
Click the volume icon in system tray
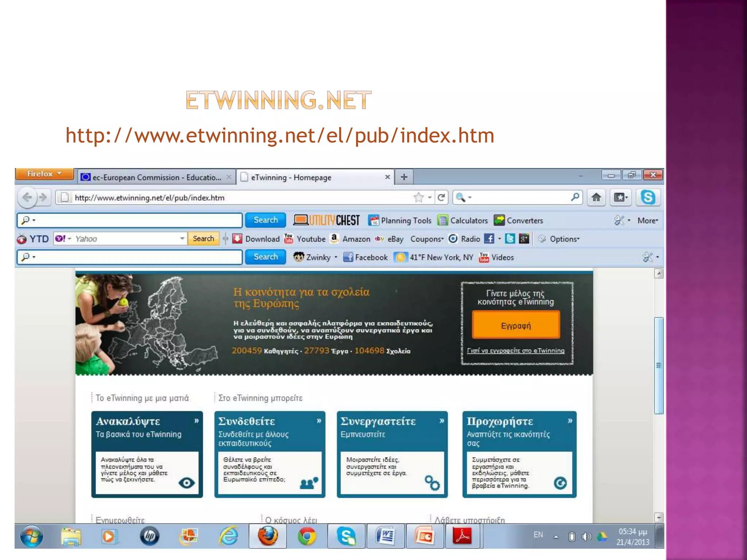pos(586,536)
